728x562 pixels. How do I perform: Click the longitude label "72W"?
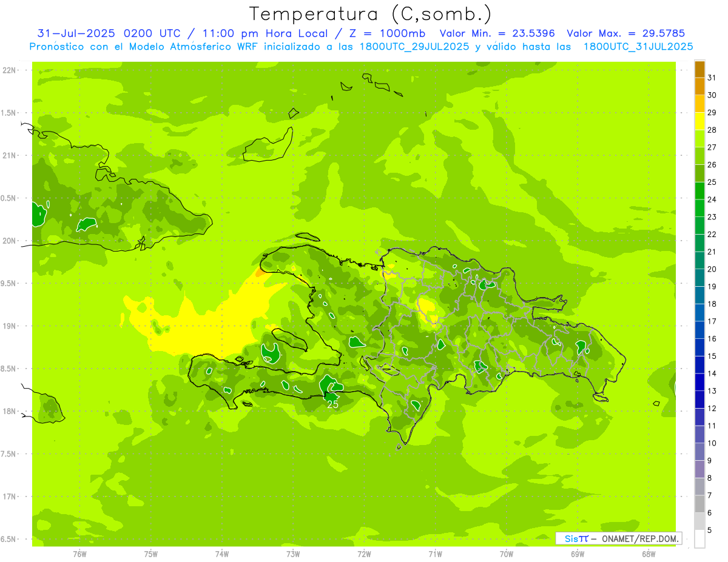coord(364,554)
